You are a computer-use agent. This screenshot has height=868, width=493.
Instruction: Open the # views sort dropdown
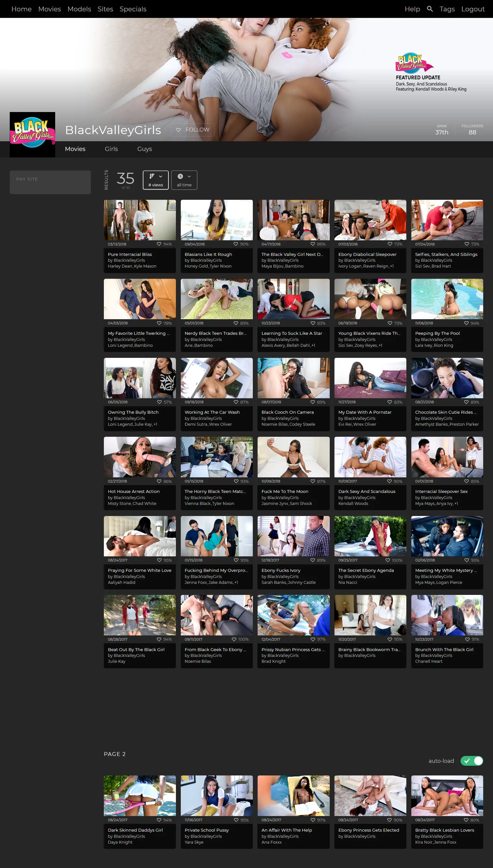[155, 180]
